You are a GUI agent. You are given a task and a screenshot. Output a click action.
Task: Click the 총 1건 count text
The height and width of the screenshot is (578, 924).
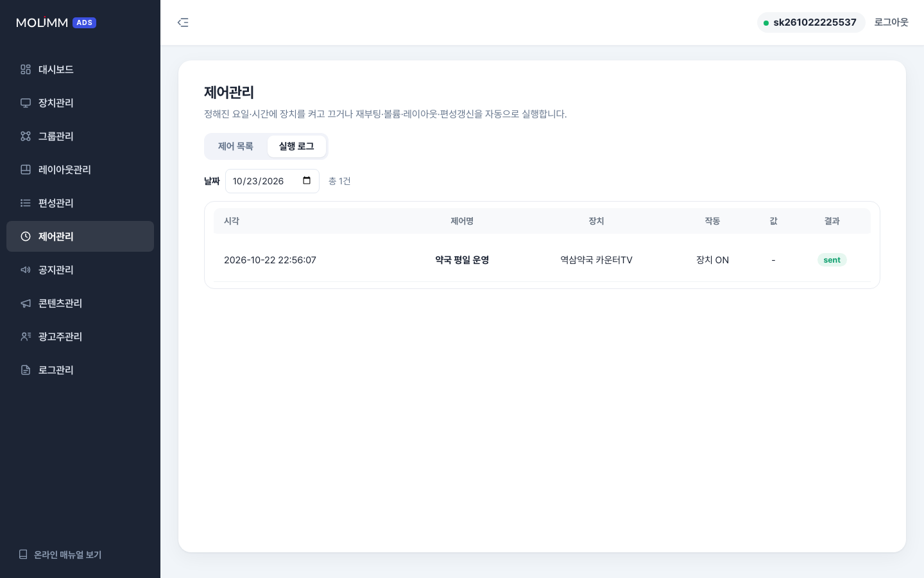(339, 181)
